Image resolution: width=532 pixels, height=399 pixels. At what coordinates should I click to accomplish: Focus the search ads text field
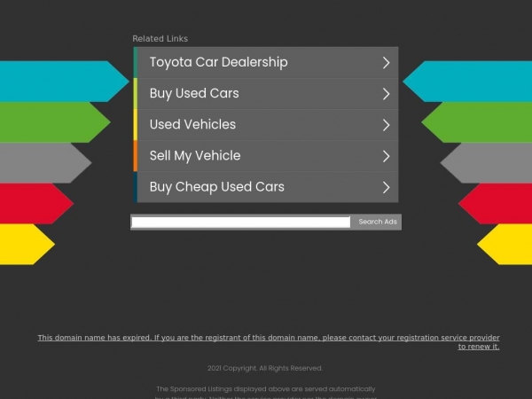[241, 223]
